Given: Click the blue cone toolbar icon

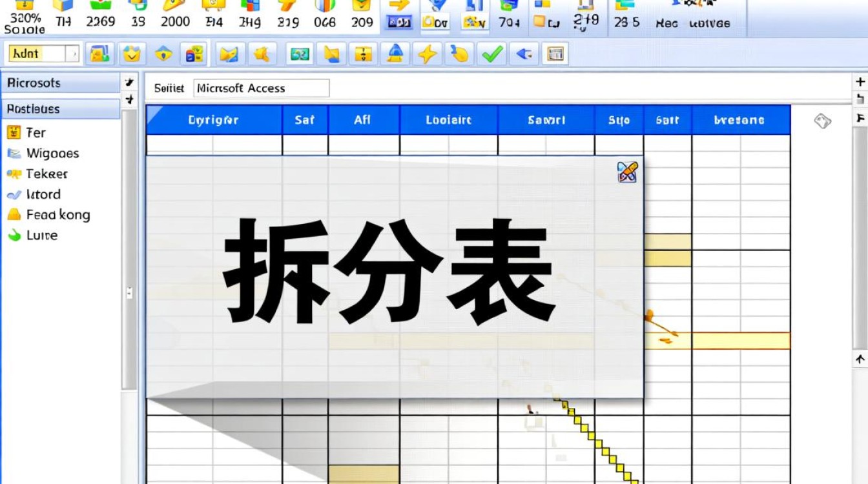Looking at the screenshot, I should (x=395, y=54).
